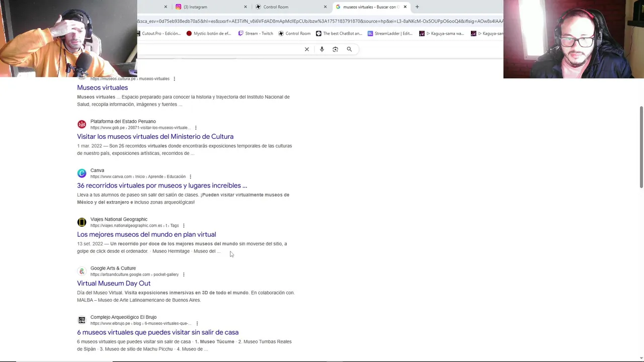Open options menu for museos.cultura.pe result
Image resolution: width=644 pixels, height=362 pixels.
click(174, 79)
